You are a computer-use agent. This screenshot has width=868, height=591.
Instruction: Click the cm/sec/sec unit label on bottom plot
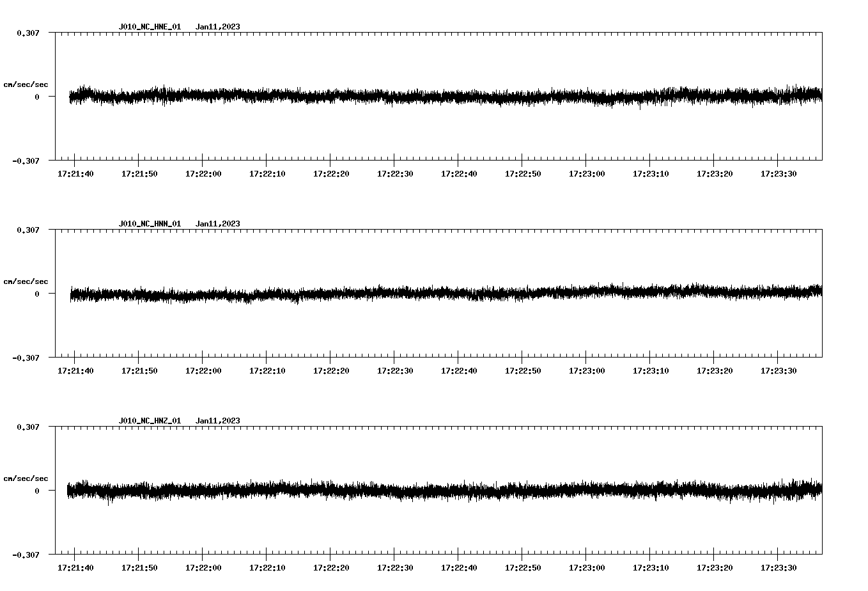pyautogui.click(x=26, y=478)
